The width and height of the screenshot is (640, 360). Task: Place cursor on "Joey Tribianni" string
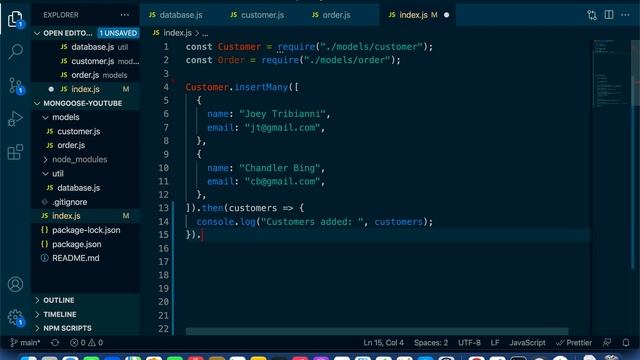[x=282, y=114]
